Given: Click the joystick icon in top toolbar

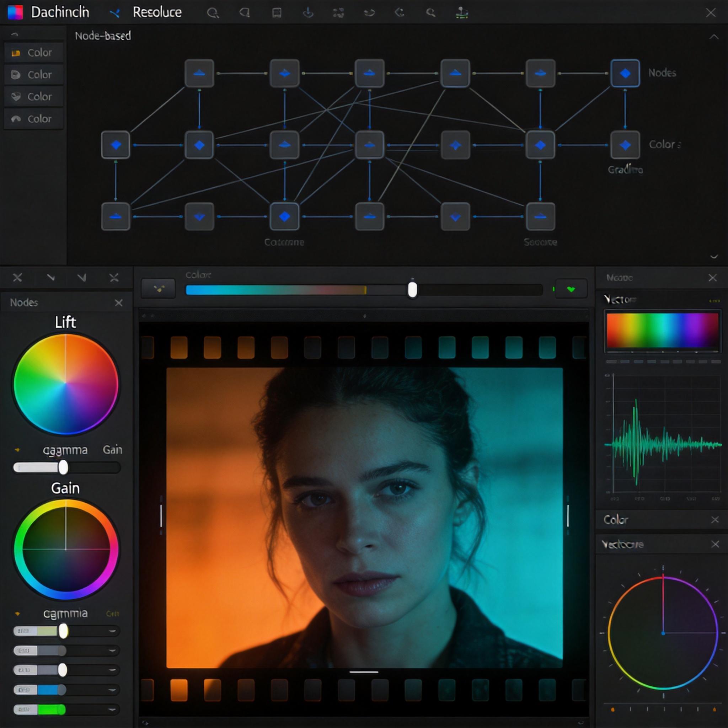Looking at the screenshot, I should tap(462, 12).
